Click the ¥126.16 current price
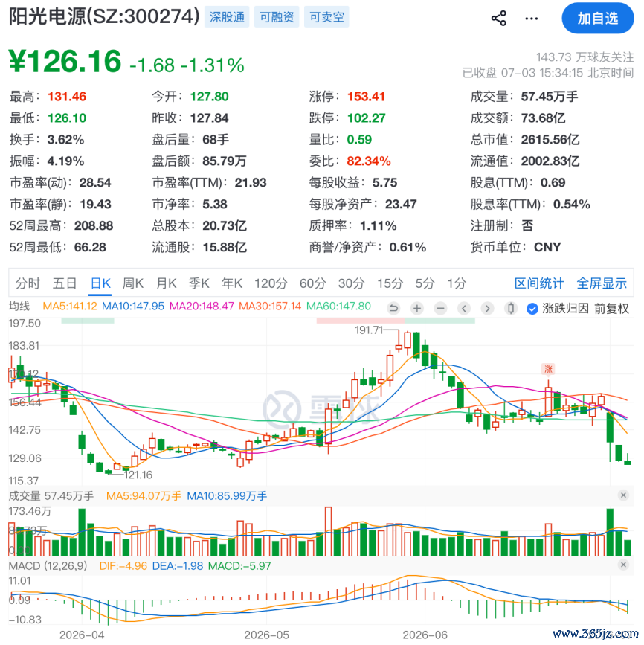The image size is (644, 645). pyautogui.click(x=65, y=61)
